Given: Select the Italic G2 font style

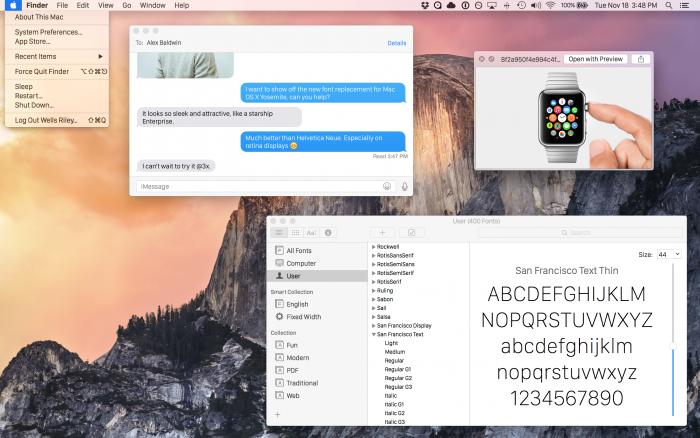Looking at the screenshot, I should point(395,413).
